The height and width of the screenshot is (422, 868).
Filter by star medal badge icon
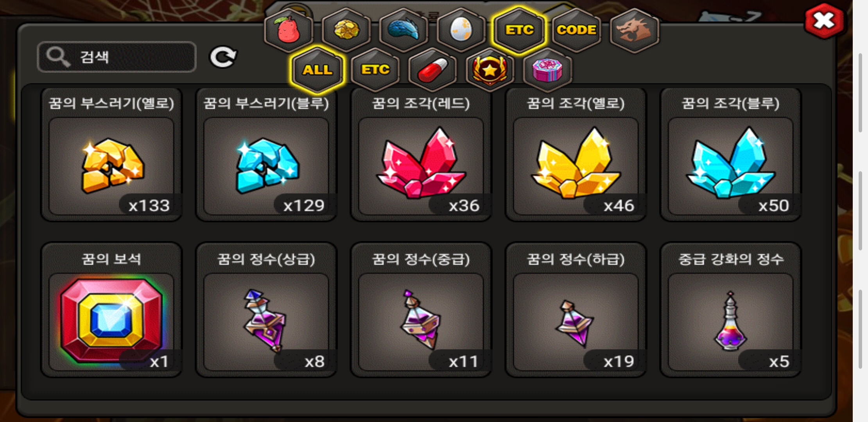pos(490,70)
